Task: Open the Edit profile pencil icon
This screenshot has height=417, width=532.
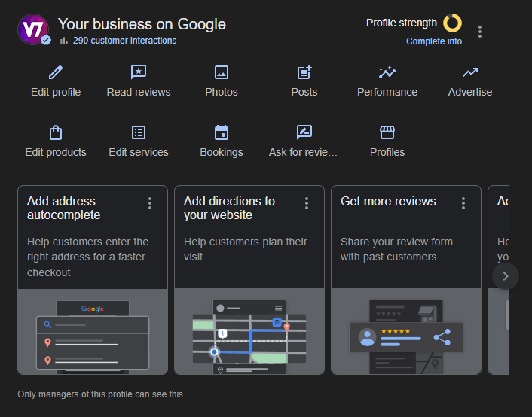Action: [56, 72]
